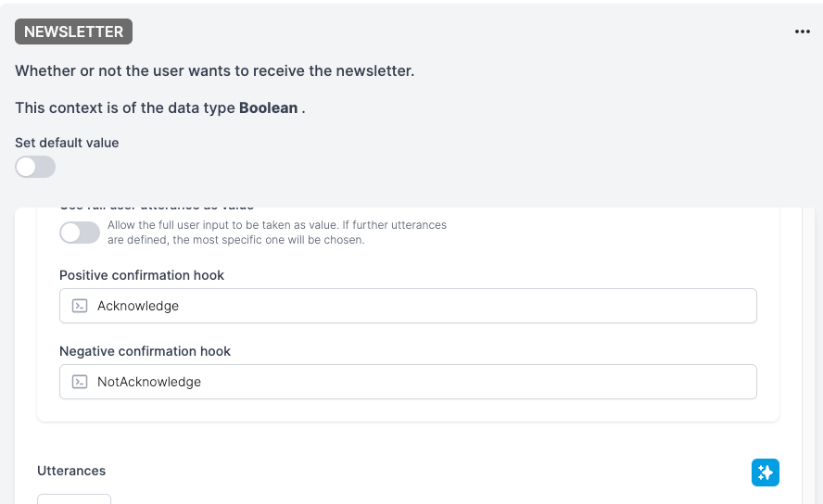The width and height of the screenshot is (823, 504).
Task: Select the NEWSLETTER context badge
Action: [73, 31]
